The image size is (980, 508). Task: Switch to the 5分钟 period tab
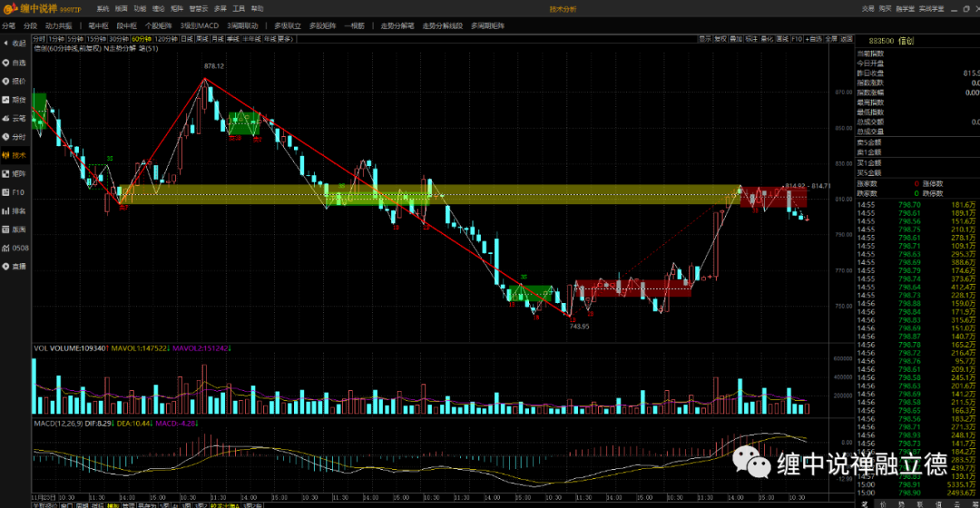pyautogui.click(x=75, y=39)
